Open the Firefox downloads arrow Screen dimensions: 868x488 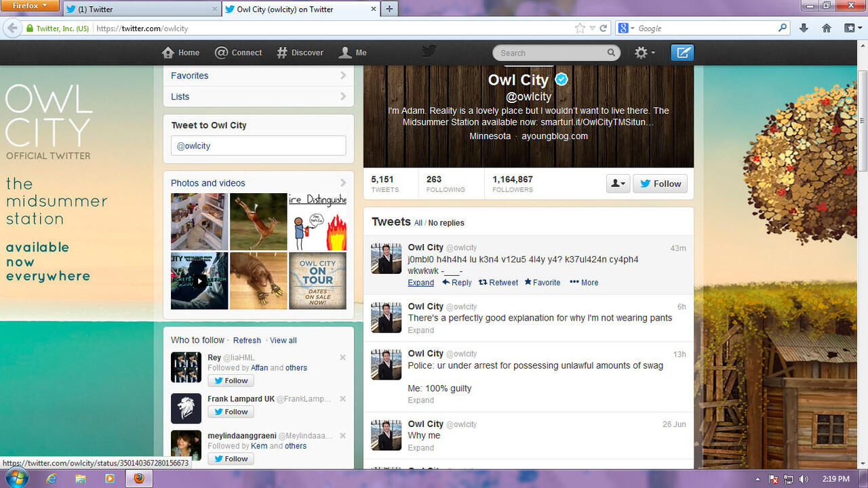pyautogui.click(x=804, y=28)
